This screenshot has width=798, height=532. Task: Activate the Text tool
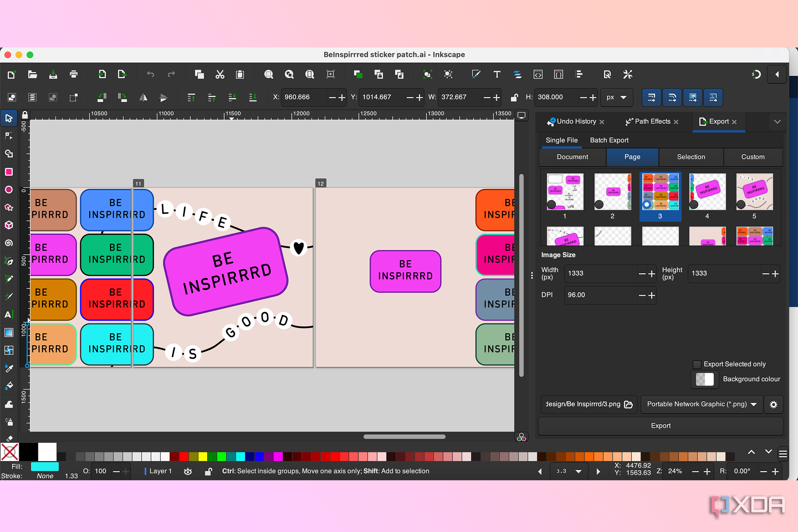pyautogui.click(x=9, y=314)
